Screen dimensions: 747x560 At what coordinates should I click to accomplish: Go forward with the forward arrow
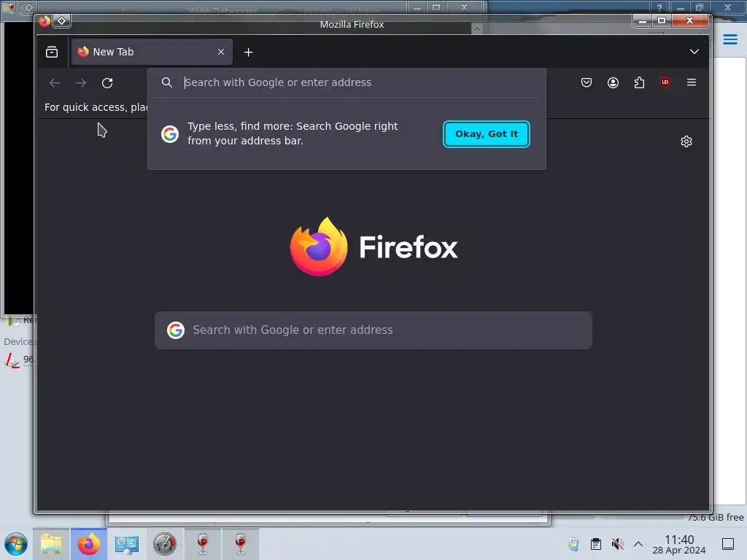tap(81, 83)
